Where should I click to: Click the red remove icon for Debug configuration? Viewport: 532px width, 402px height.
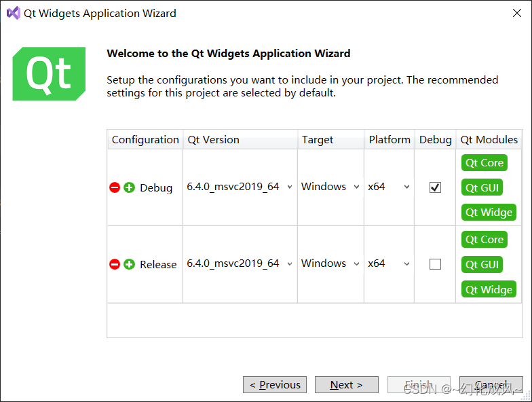(x=115, y=187)
